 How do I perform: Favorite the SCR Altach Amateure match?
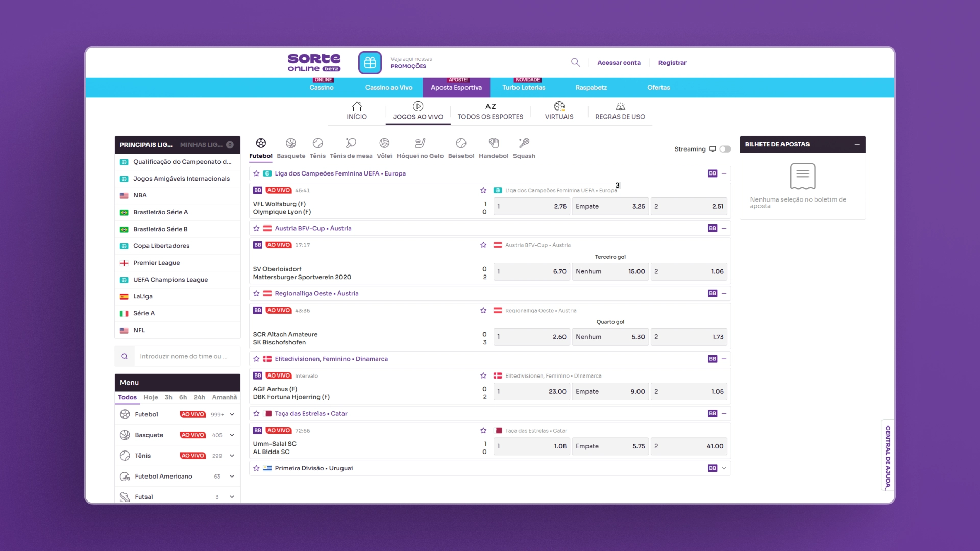pyautogui.click(x=483, y=310)
